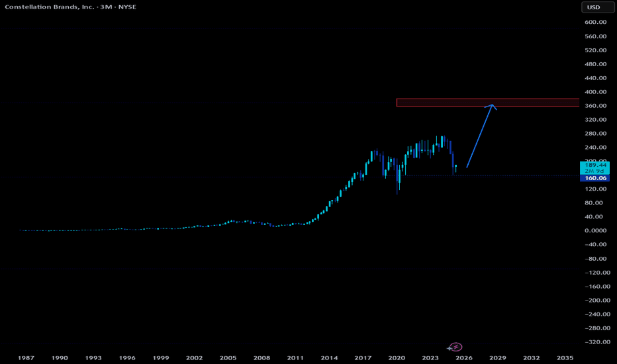Click the 480.00 price axis label
The width and height of the screenshot is (617, 364).
coord(595,64)
